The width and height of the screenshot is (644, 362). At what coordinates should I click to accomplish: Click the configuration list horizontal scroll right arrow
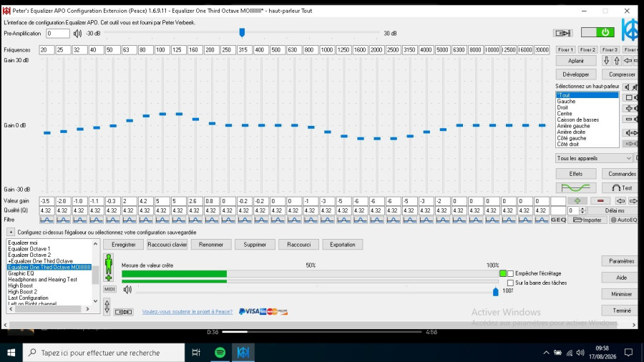[x=87, y=308]
